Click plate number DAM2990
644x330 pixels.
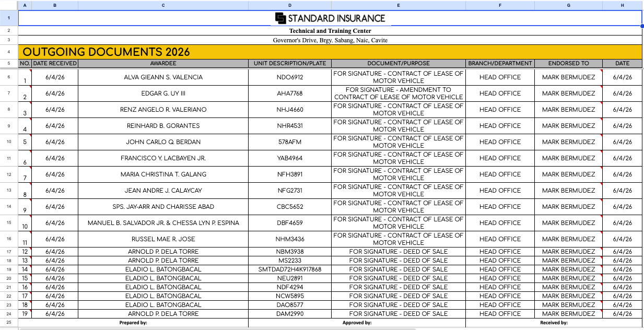click(290, 314)
